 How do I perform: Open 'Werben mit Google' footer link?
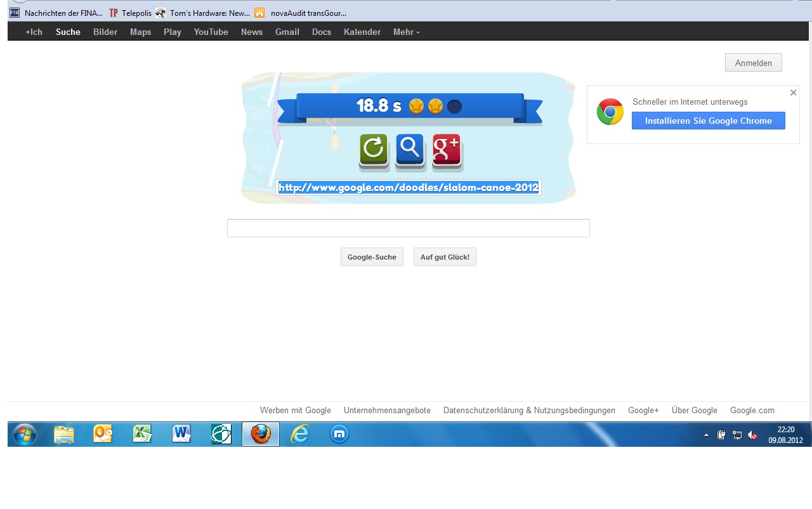pyautogui.click(x=296, y=411)
